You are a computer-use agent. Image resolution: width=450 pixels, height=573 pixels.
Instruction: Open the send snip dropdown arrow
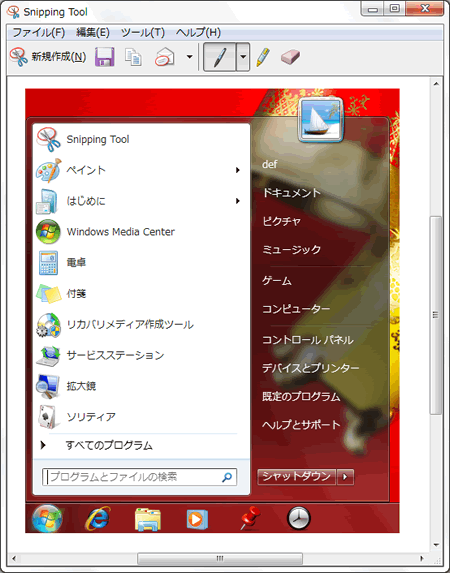pos(189,57)
